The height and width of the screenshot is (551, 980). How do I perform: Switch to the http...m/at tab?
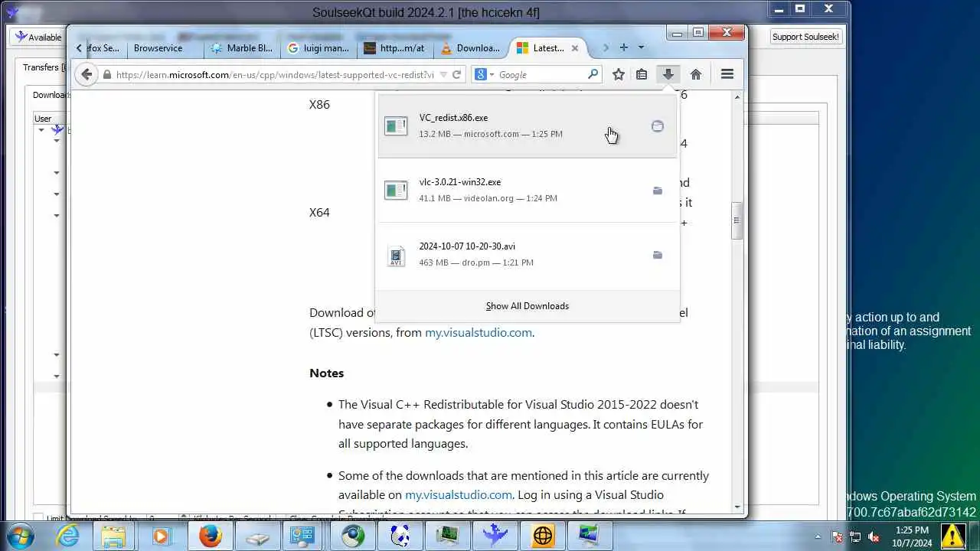(397, 48)
